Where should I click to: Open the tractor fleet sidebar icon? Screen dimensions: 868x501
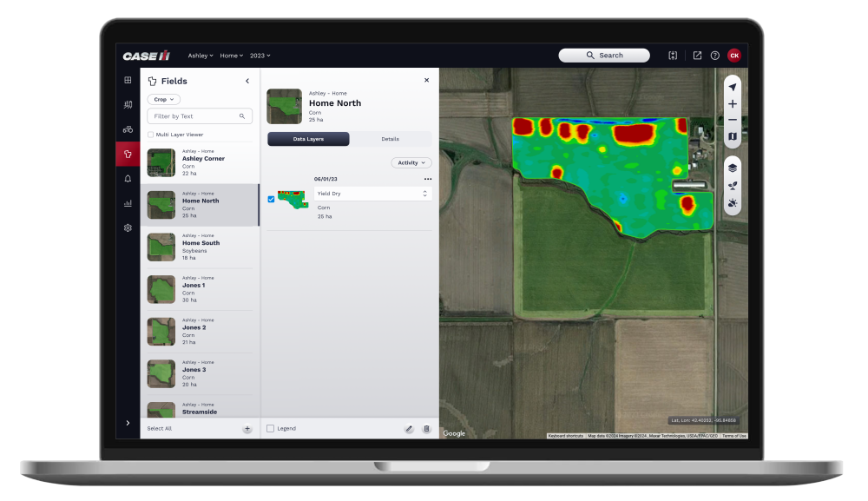tap(128, 129)
